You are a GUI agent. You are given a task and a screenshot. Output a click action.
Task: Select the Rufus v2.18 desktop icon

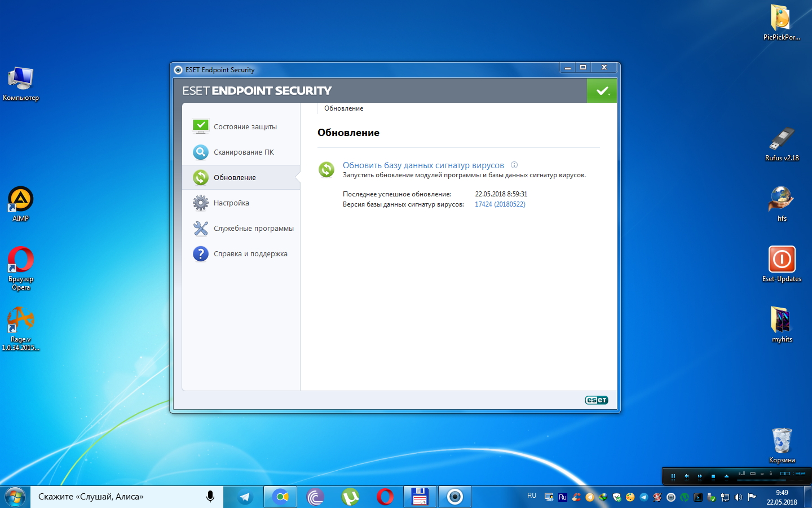pos(782,144)
